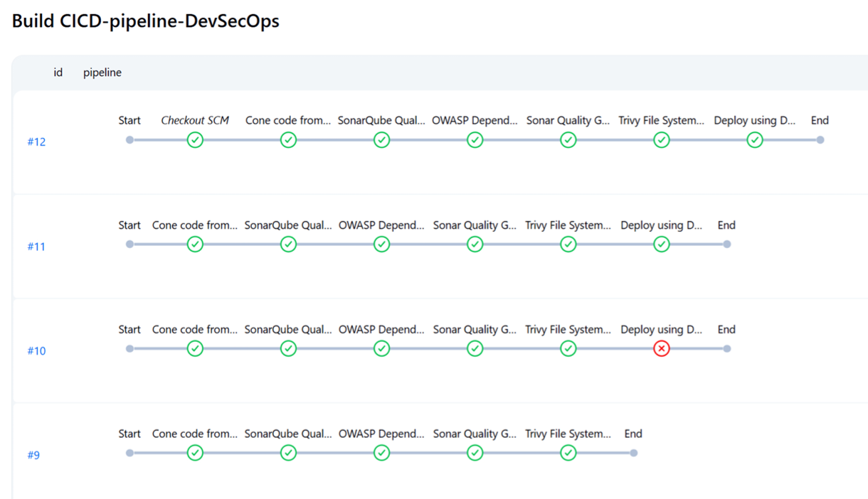
Task: Click Trivy File System check in build #10
Action: click(x=568, y=349)
